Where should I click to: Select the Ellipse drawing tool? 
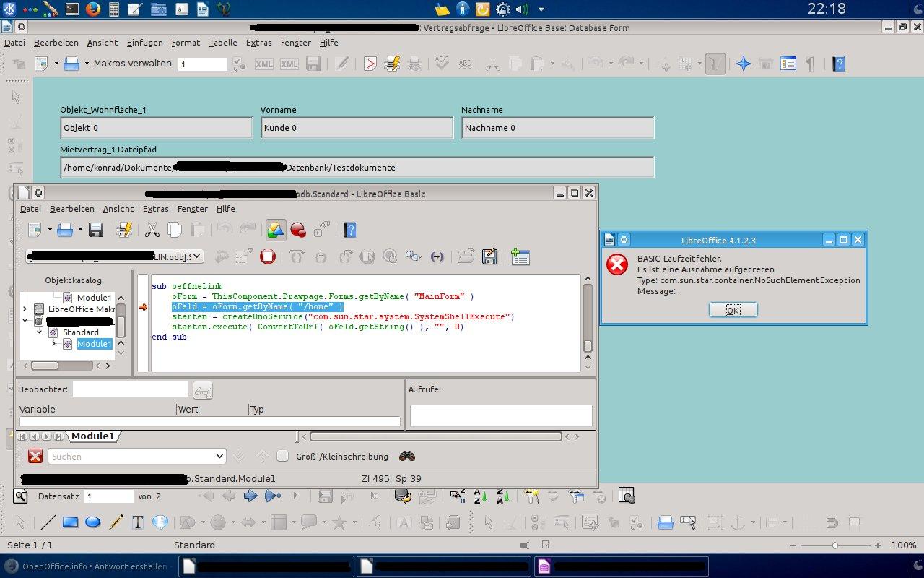tap(93, 522)
